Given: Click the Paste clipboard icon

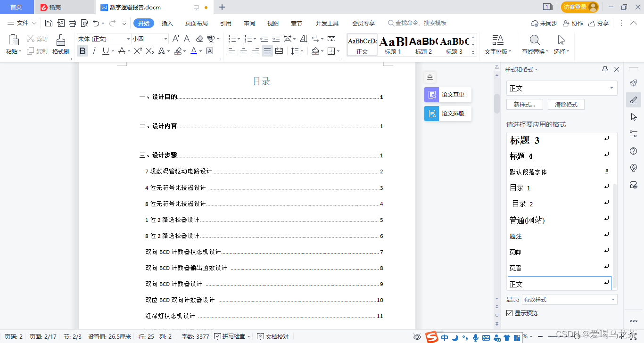Looking at the screenshot, I should click(x=14, y=40).
